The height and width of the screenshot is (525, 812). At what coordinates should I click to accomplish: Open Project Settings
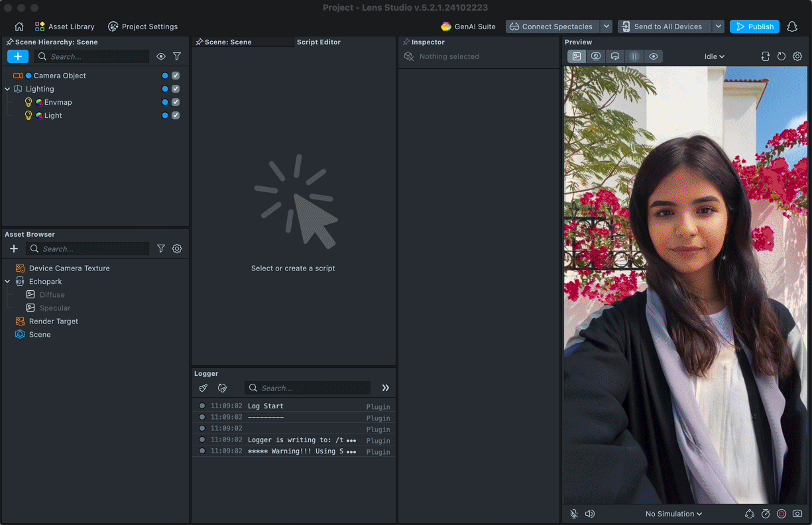point(143,27)
